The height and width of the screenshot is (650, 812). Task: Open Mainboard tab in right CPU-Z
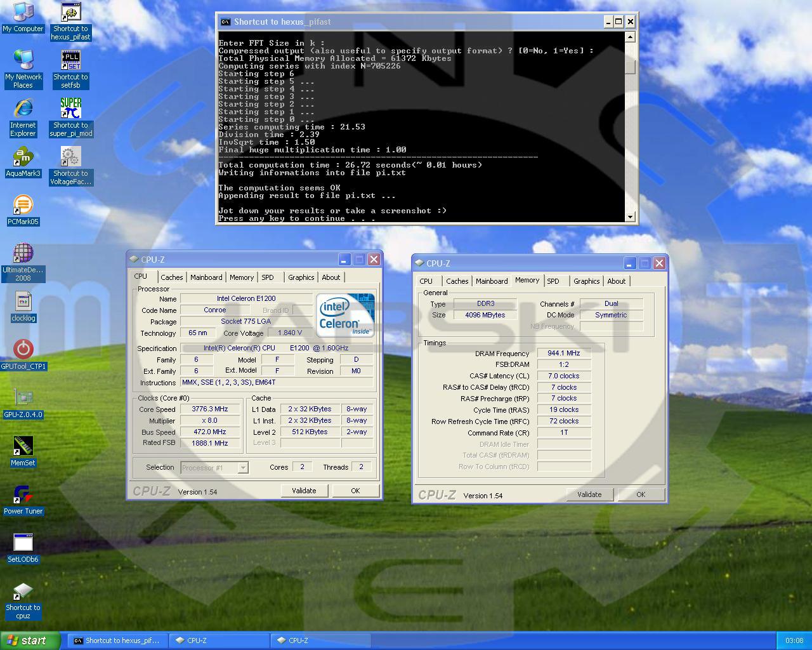[492, 281]
